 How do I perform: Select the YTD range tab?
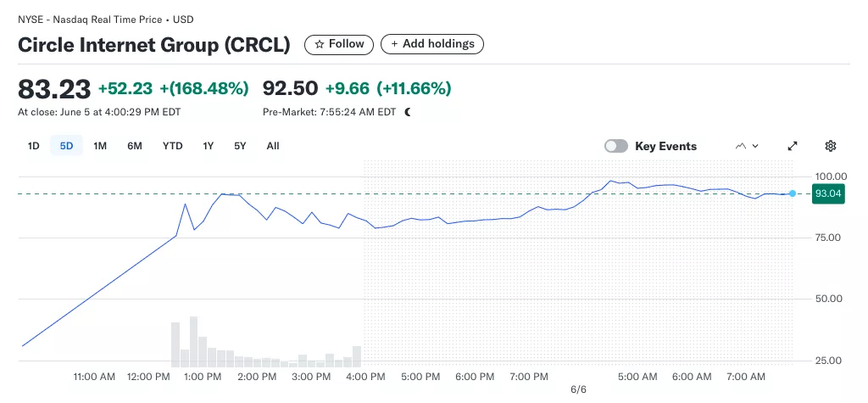coord(173,146)
